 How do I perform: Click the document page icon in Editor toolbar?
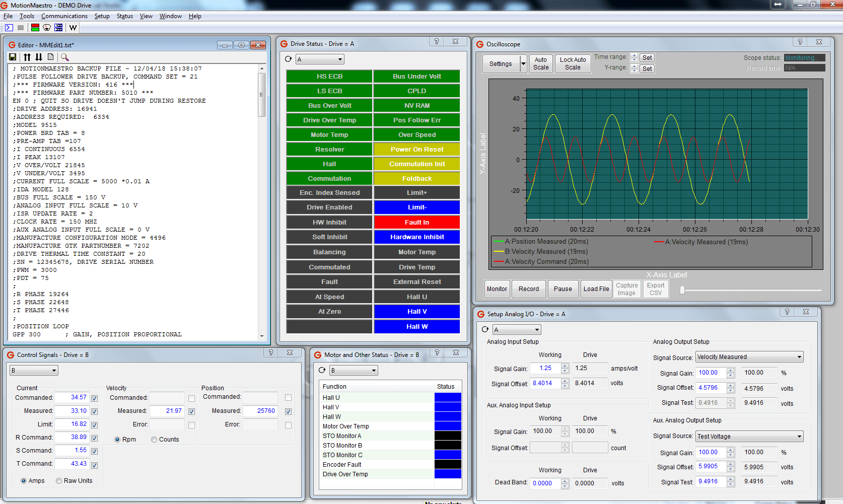coord(50,57)
